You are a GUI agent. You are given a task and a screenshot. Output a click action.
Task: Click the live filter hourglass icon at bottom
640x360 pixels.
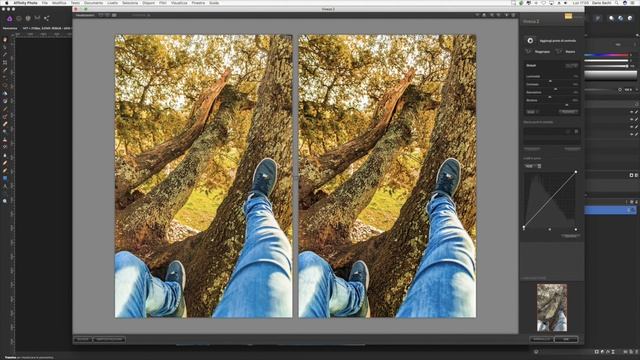coord(613,351)
